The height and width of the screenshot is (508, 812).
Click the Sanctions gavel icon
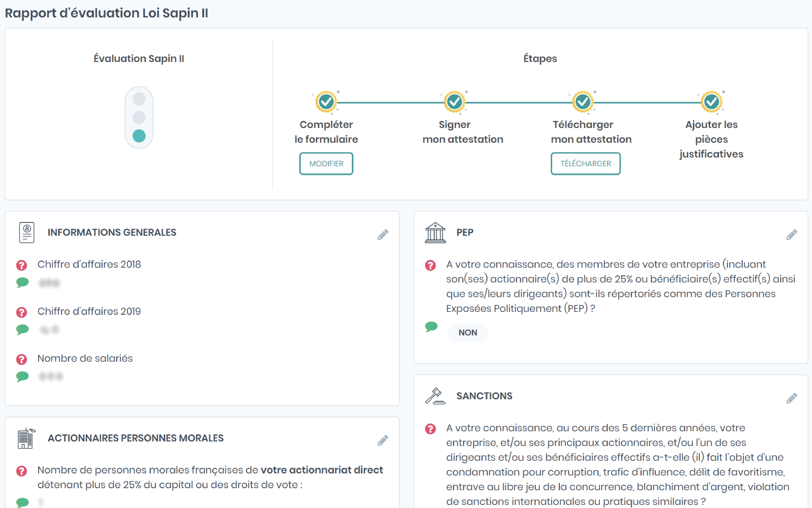point(435,396)
